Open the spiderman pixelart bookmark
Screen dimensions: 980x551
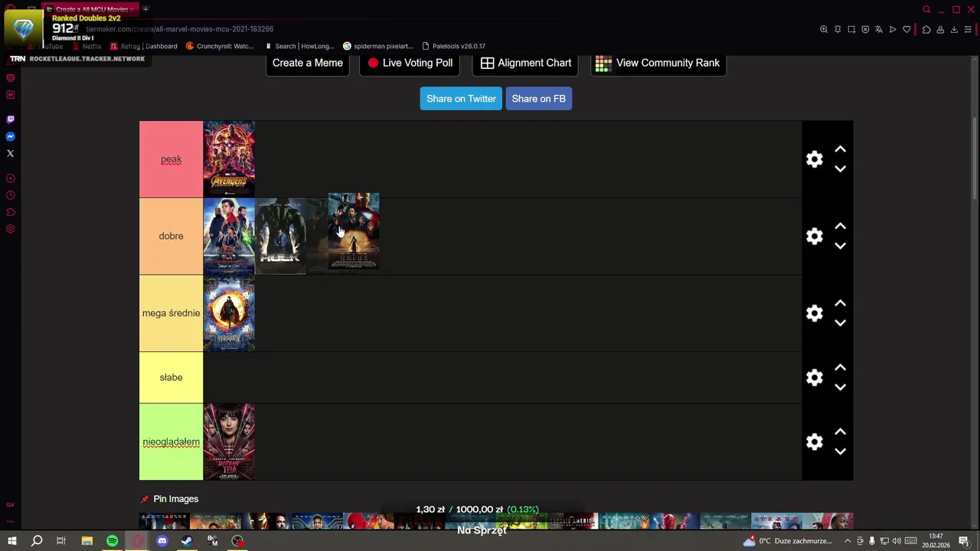pos(378,46)
